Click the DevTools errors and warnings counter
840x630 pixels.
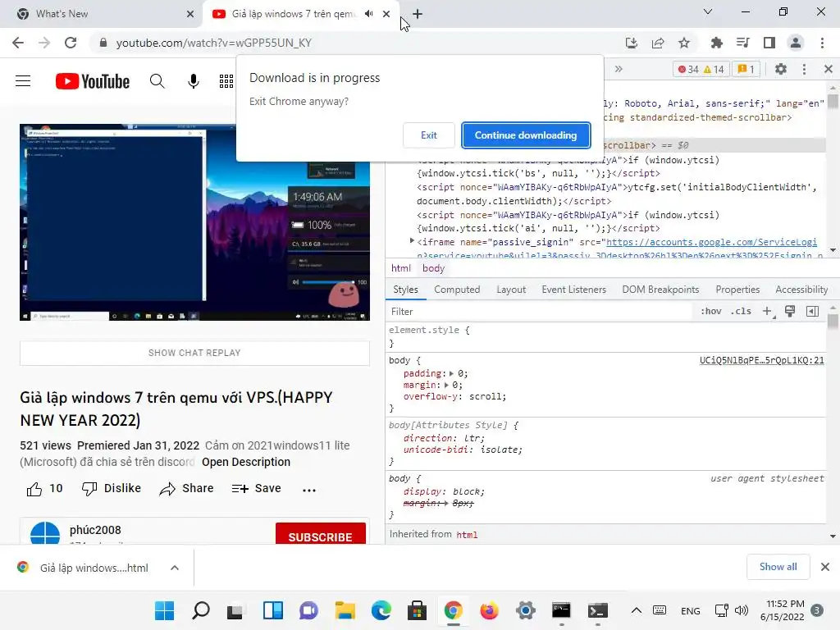pos(701,69)
